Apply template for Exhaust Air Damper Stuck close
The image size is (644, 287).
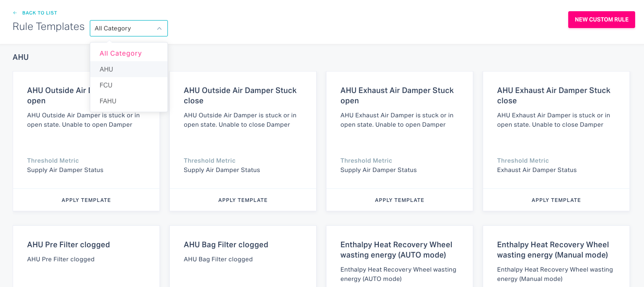pyautogui.click(x=556, y=200)
